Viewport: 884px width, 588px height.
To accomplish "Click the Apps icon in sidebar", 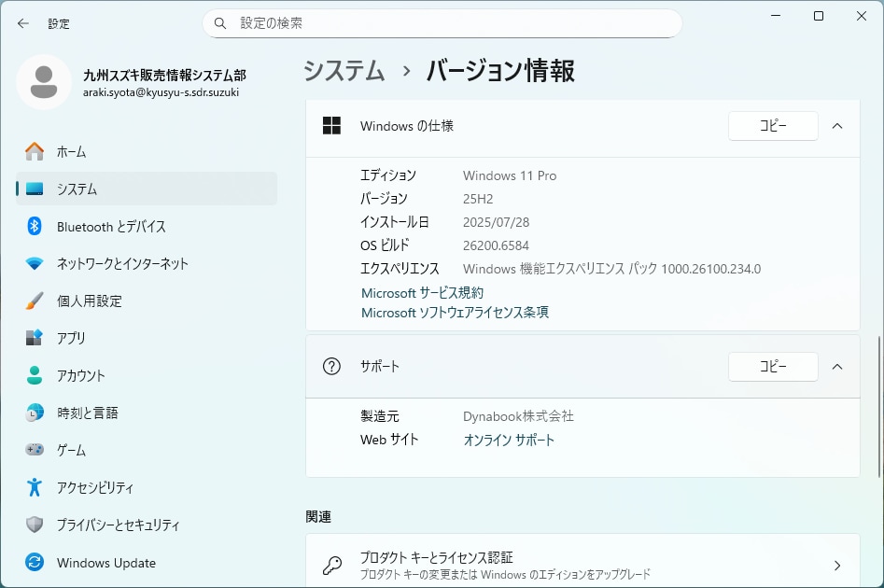I will pyautogui.click(x=35, y=338).
